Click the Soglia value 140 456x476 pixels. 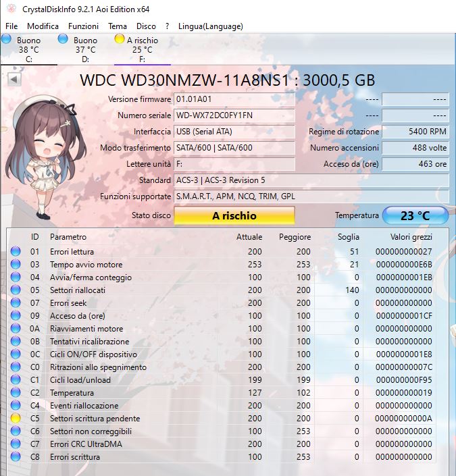(353, 290)
